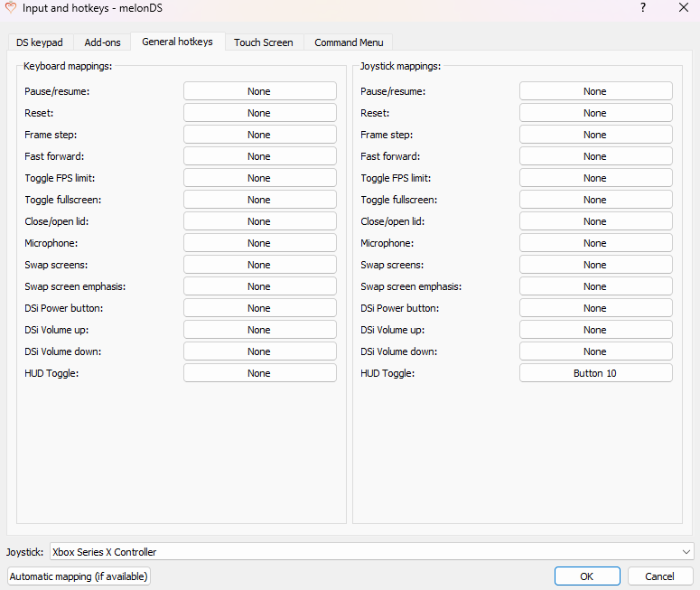Set keyboard mapping for Toggle fullscreen
The image size is (700, 590).
(x=259, y=200)
